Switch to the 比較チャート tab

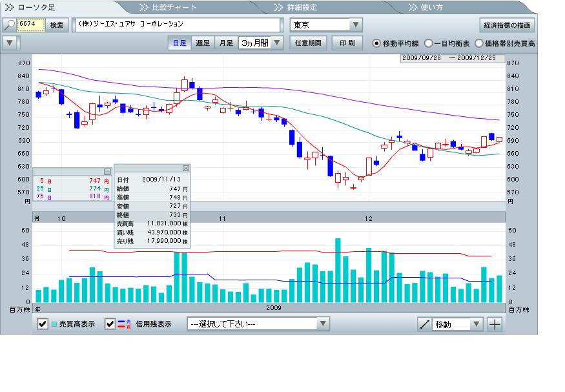point(168,8)
